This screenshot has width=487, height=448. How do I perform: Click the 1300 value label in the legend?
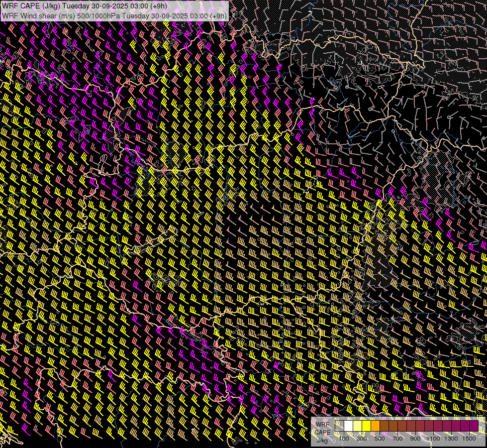coord(451,439)
